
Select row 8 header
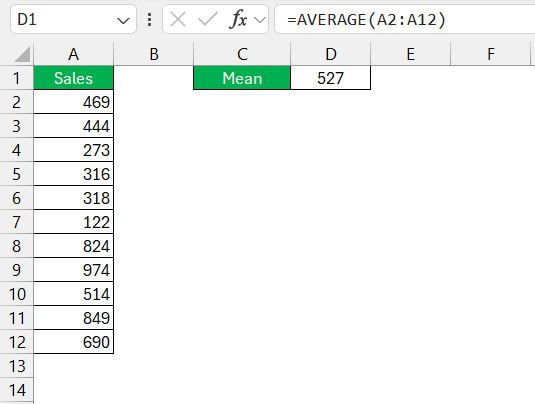click(x=16, y=246)
